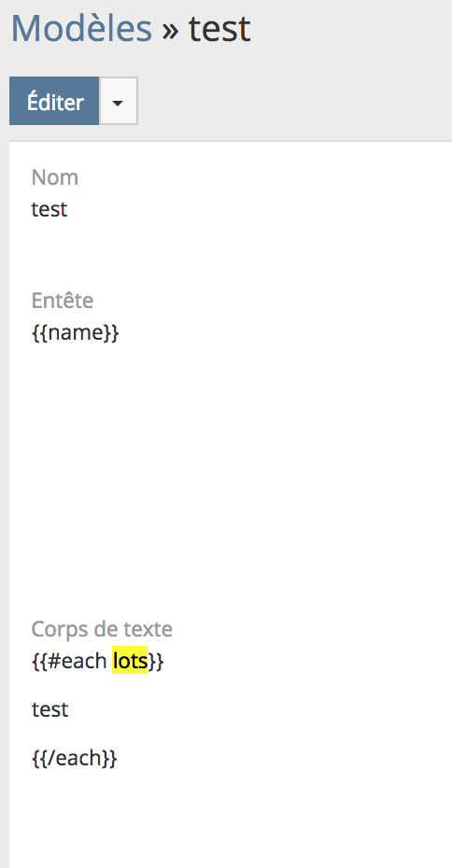Click the #each keyword in body
Screen dimensions: 452x868
pyautogui.click(x=78, y=661)
